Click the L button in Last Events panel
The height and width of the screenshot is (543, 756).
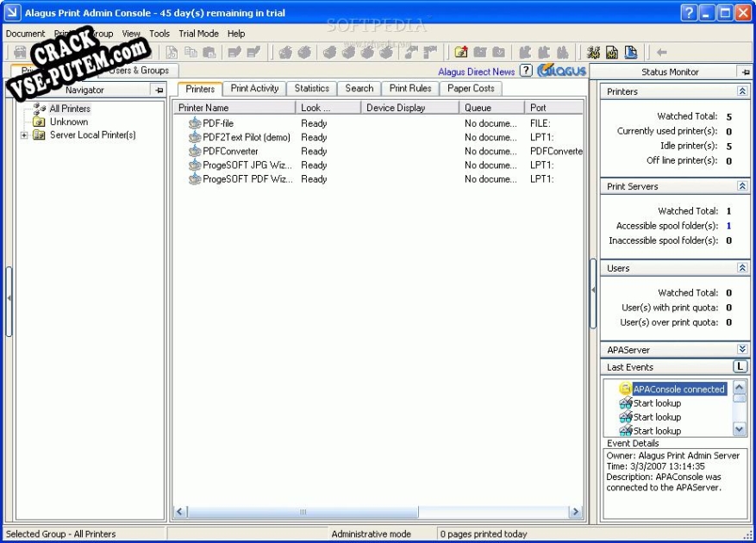739,366
